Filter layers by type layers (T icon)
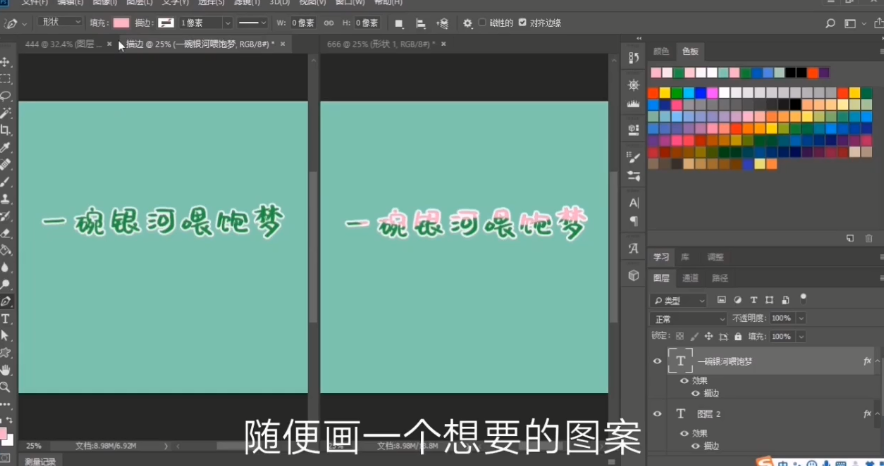The height and width of the screenshot is (466, 884). (754, 300)
